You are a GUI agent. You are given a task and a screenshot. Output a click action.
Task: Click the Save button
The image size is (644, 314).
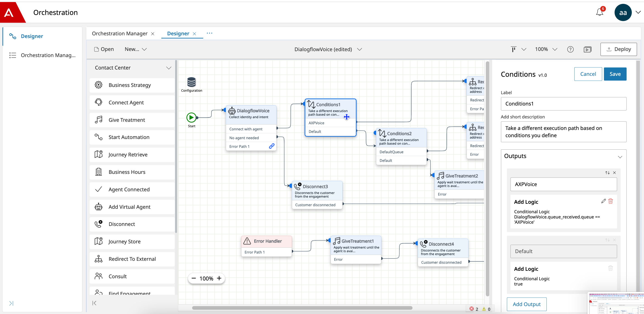[x=615, y=74]
